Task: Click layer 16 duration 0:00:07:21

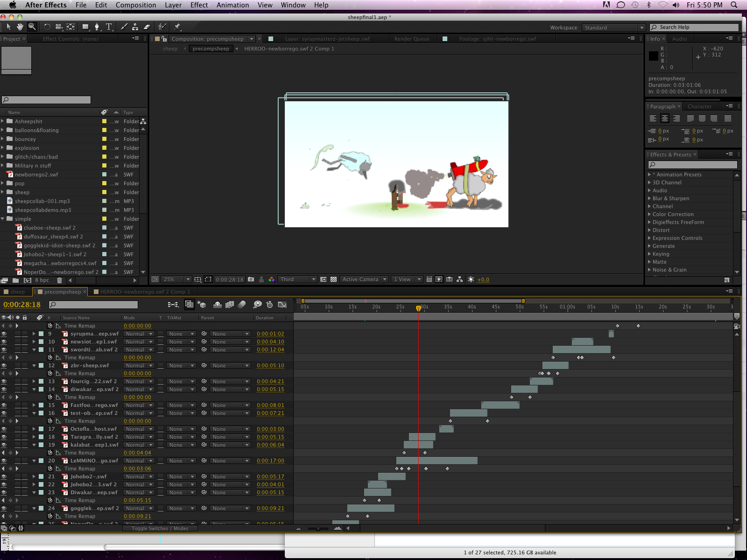Action: [x=270, y=413]
